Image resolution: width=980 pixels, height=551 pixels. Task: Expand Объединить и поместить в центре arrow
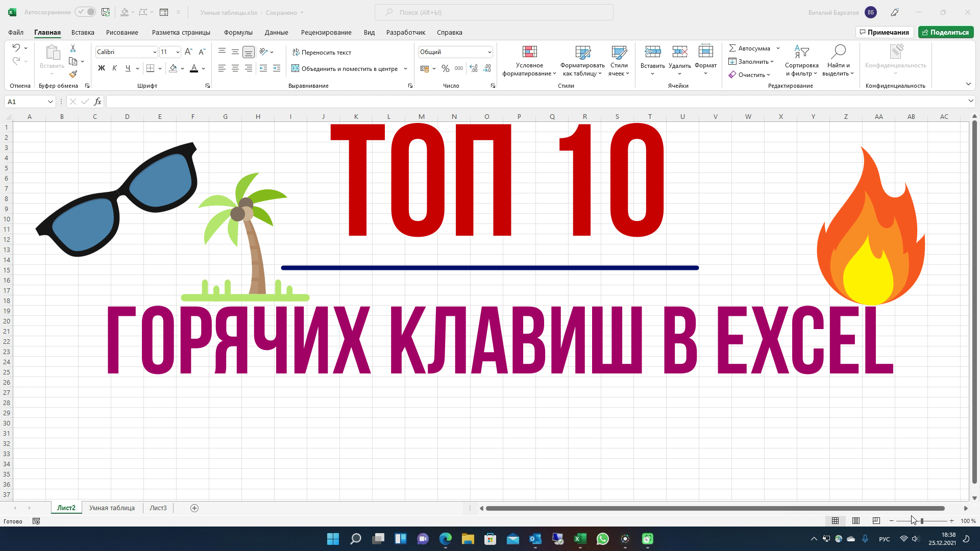pos(406,68)
